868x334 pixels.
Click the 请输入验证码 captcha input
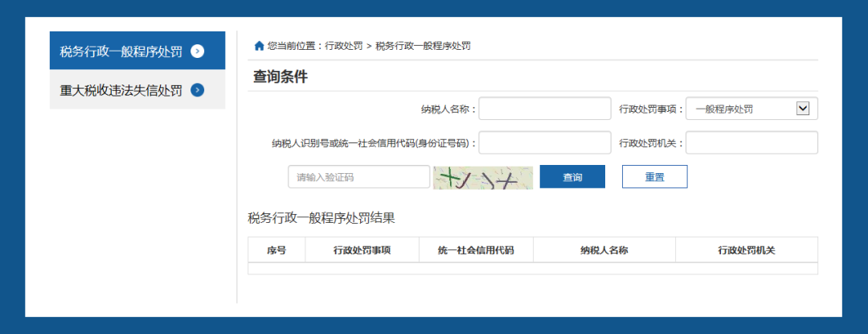[x=358, y=177]
